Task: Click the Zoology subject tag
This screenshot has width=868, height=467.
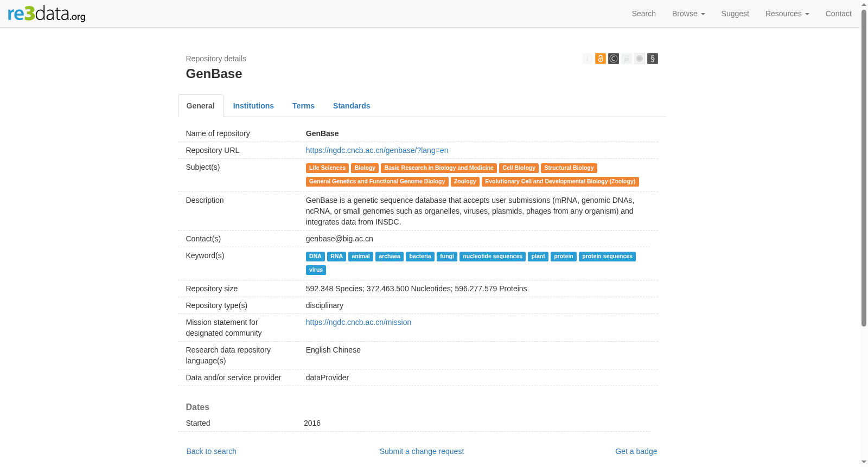Action: 465,182
